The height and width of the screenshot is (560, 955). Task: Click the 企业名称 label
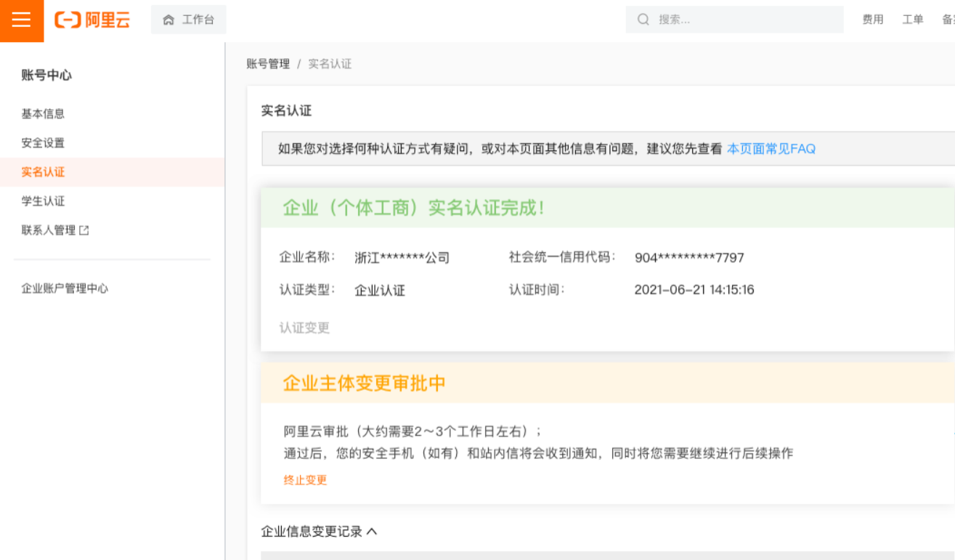coord(307,257)
